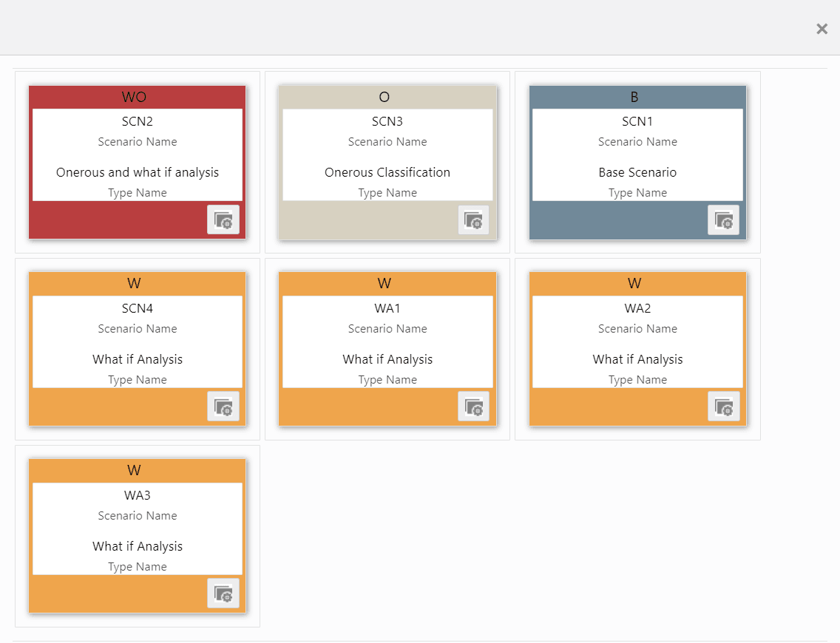Select the WA1 scenario card
840x643 pixels.
pos(387,340)
